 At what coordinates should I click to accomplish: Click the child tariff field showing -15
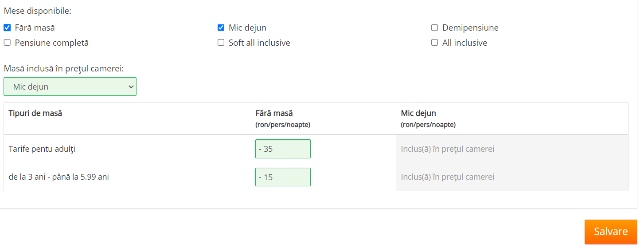(283, 177)
